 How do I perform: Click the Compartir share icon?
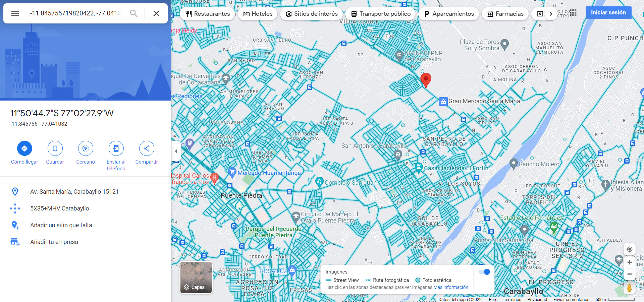147,148
